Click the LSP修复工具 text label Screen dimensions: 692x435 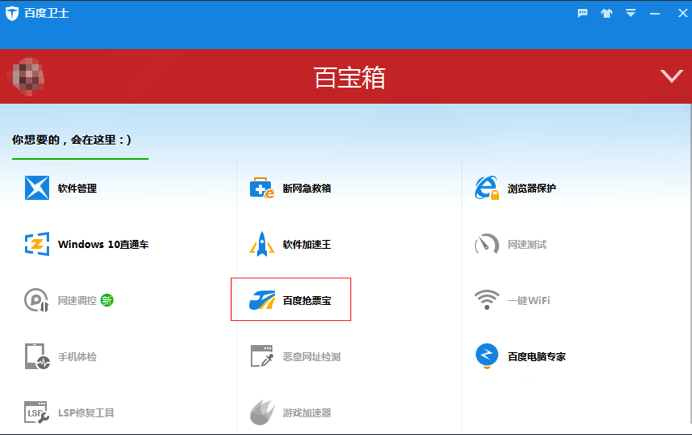click(86, 412)
